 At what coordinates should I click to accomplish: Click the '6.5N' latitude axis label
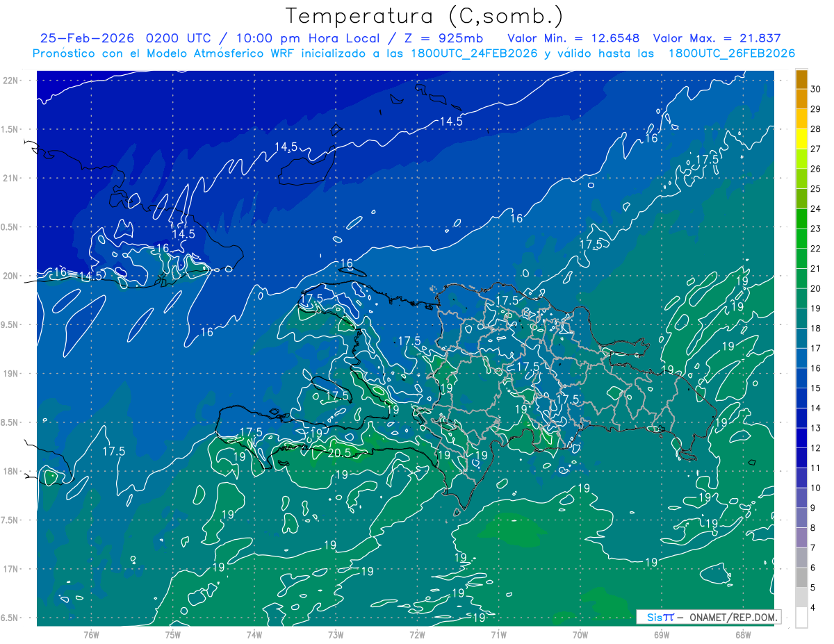click(x=10, y=618)
